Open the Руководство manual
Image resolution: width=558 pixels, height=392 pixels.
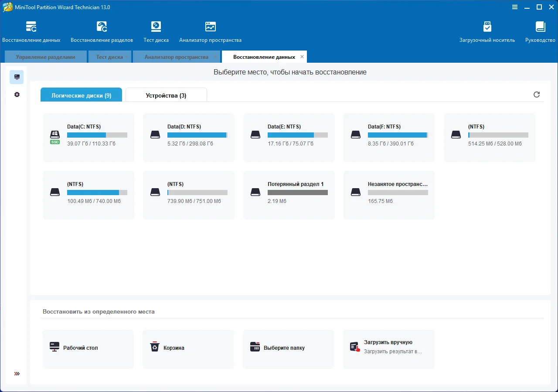(540, 32)
